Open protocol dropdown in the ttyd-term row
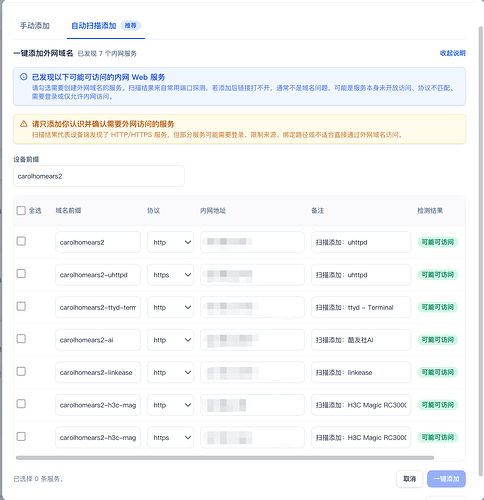The width and height of the screenshot is (484, 500). [170, 307]
